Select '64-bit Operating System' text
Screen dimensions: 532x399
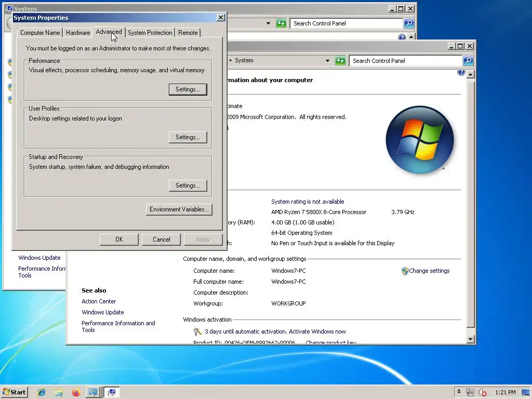[302, 233]
